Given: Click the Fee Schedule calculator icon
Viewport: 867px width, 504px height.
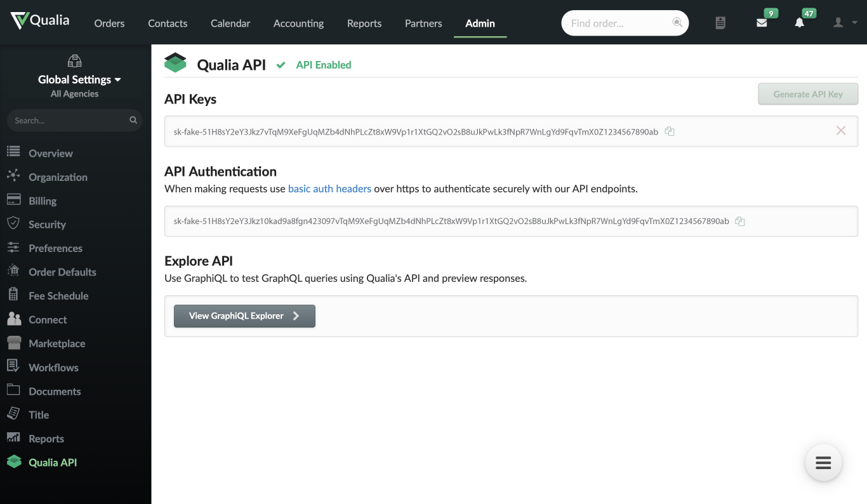Looking at the screenshot, I should 13,295.
